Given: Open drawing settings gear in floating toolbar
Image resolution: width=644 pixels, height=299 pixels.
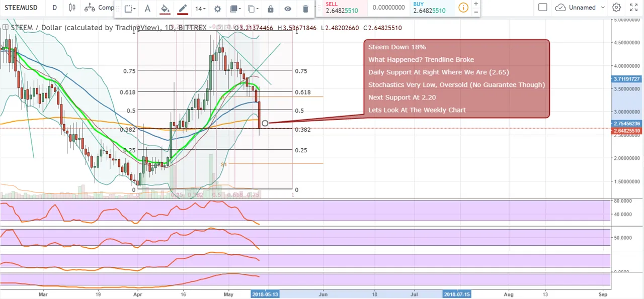Looking at the screenshot, I should [217, 9].
